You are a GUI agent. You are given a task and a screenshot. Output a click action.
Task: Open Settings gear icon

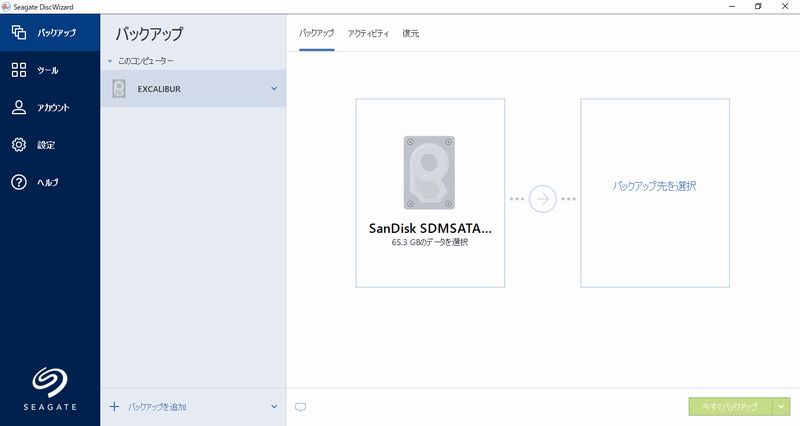(x=18, y=145)
